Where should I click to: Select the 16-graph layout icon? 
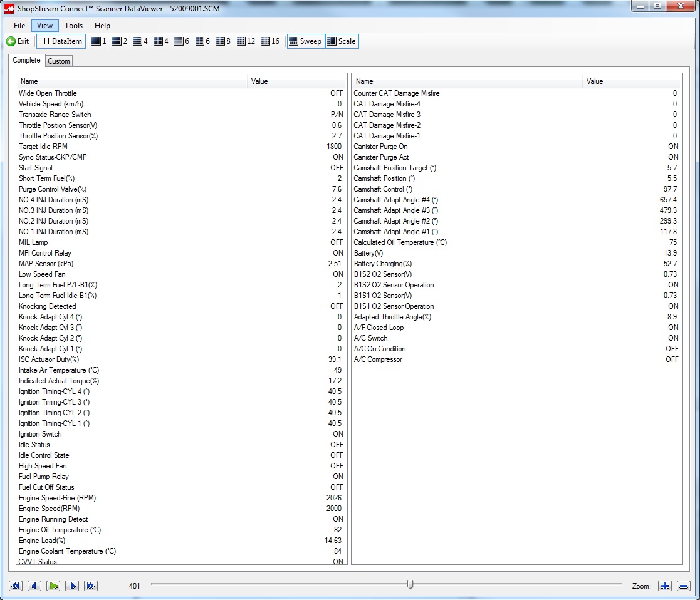point(270,41)
